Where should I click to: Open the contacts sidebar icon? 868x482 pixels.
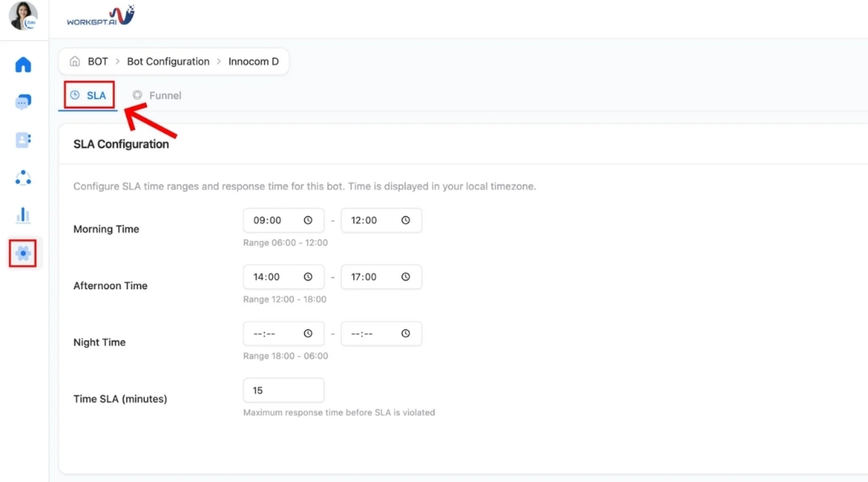[23, 140]
